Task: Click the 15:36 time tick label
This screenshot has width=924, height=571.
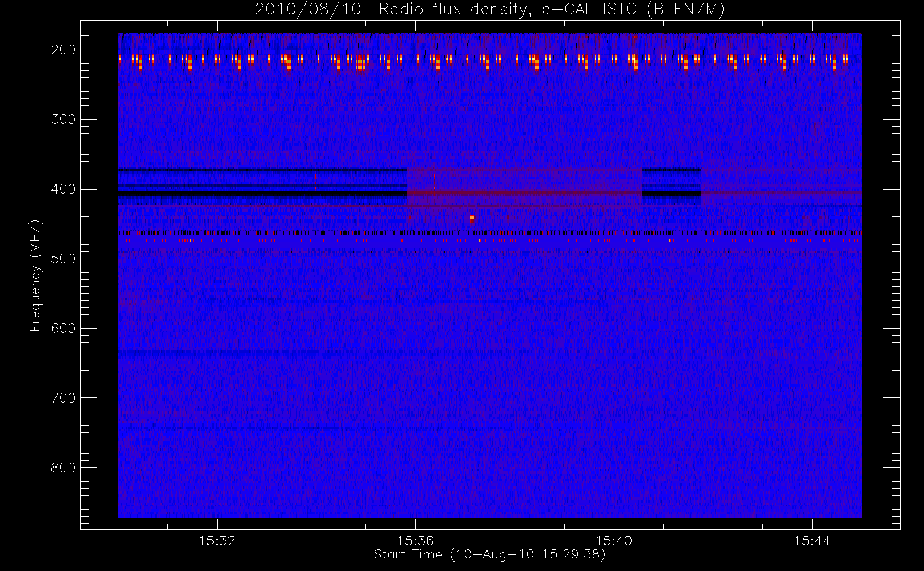Action: (416, 541)
